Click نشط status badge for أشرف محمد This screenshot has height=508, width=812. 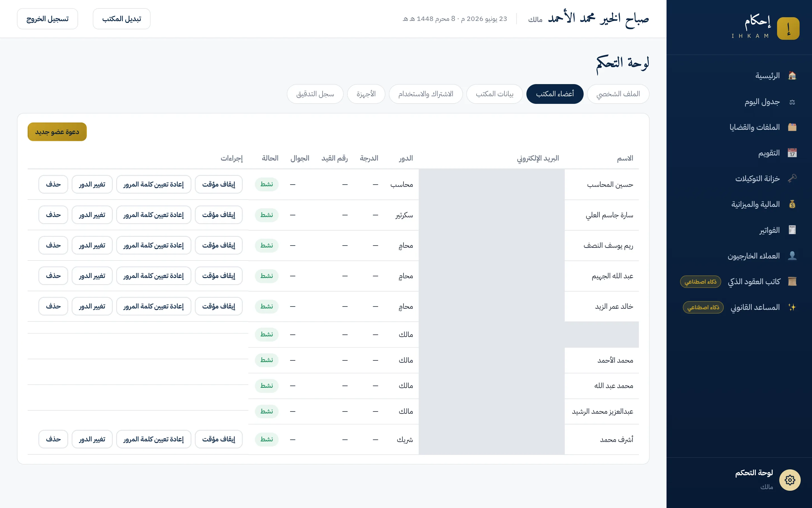tap(266, 439)
